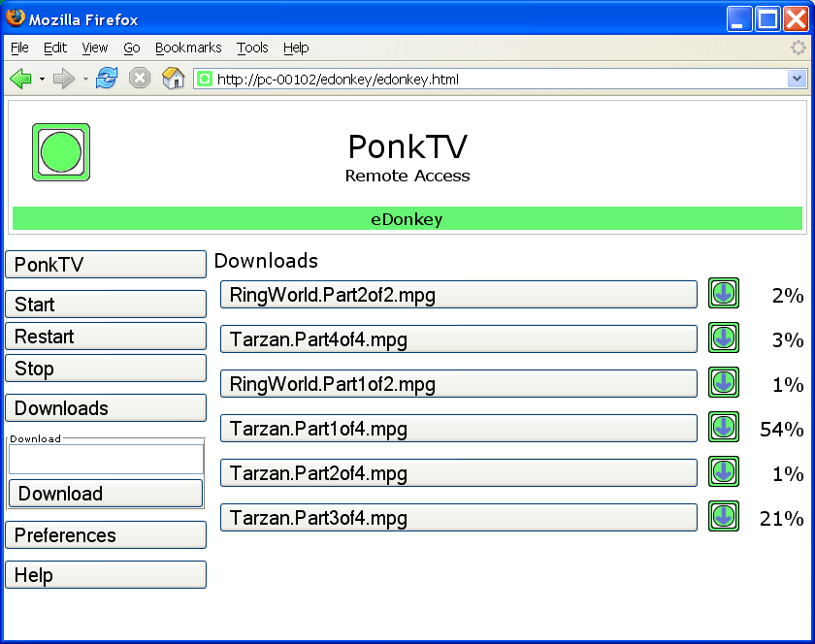This screenshot has width=815, height=644.
Task: Open the Tools menu
Action: click(252, 48)
